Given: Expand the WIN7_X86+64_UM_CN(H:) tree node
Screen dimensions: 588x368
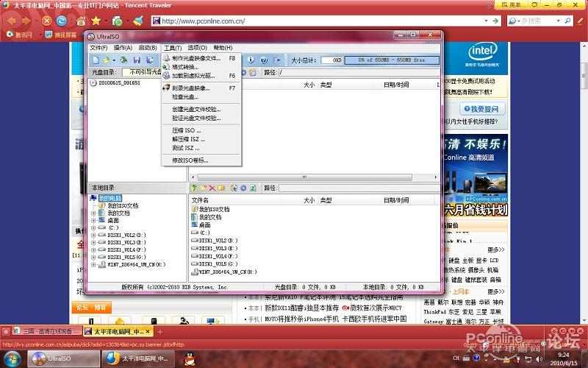Looking at the screenshot, I should pyautogui.click(x=93, y=265).
